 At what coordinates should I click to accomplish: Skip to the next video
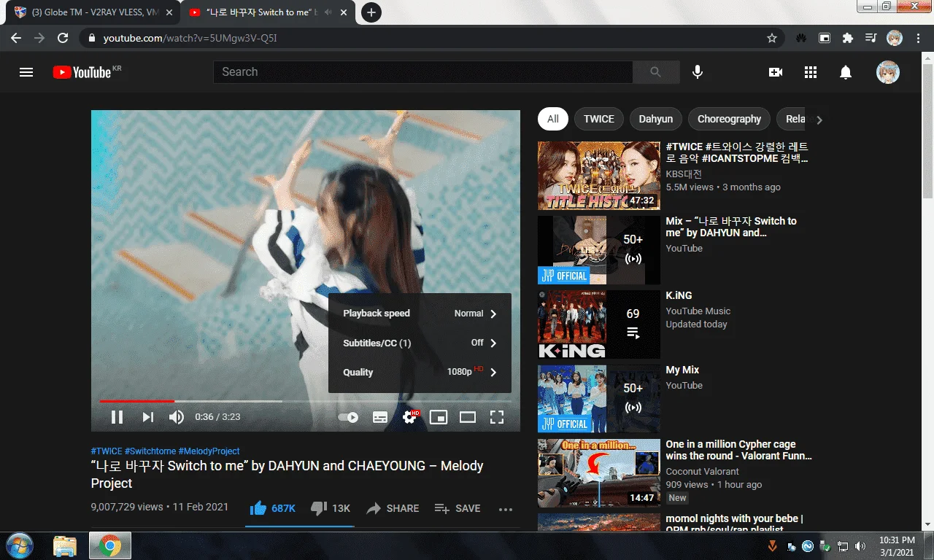tap(148, 417)
